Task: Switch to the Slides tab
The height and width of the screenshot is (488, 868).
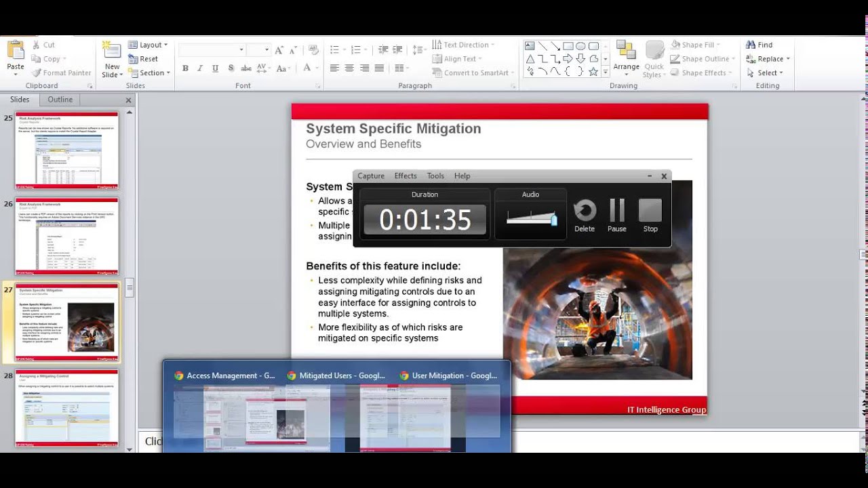Action: tap(20, 100)
